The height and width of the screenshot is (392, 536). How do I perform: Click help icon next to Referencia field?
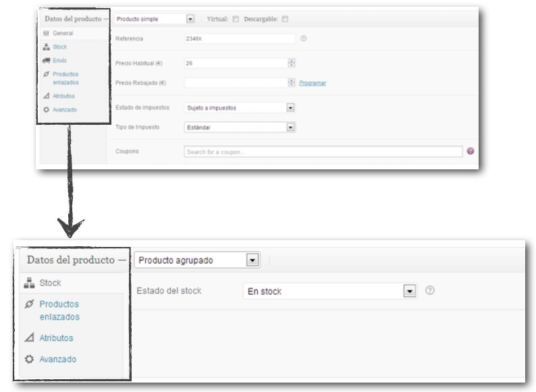click(x=303, y=38)
